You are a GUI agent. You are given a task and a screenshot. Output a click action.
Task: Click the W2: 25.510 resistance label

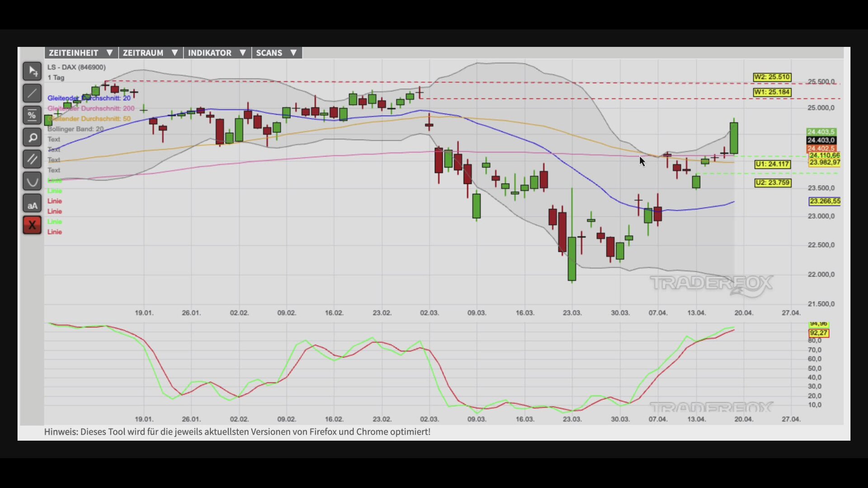tap(772, 77)
